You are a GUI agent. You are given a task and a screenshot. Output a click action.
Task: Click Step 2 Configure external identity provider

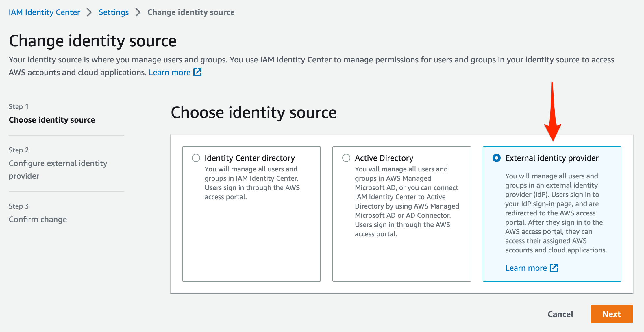[x=58, y=169]
